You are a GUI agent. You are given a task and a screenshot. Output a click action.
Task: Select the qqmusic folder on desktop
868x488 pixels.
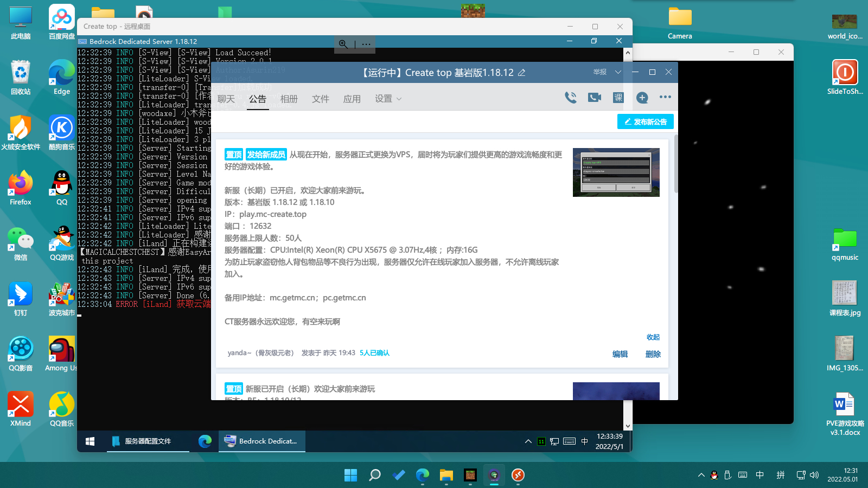845,243
